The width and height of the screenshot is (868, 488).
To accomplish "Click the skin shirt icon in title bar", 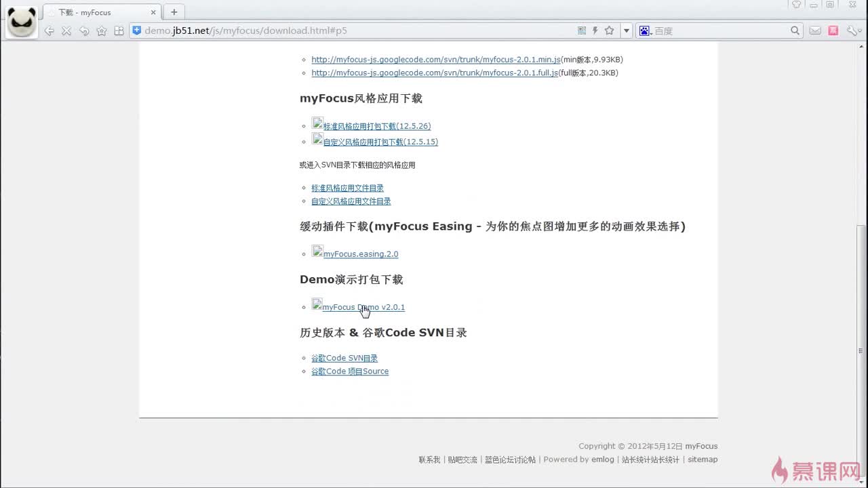I will [796, 4].
